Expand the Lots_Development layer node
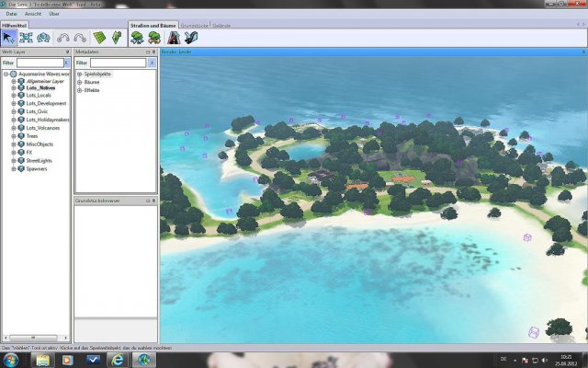Viewport: 588px width, 368px height. [x=14, y=103]
